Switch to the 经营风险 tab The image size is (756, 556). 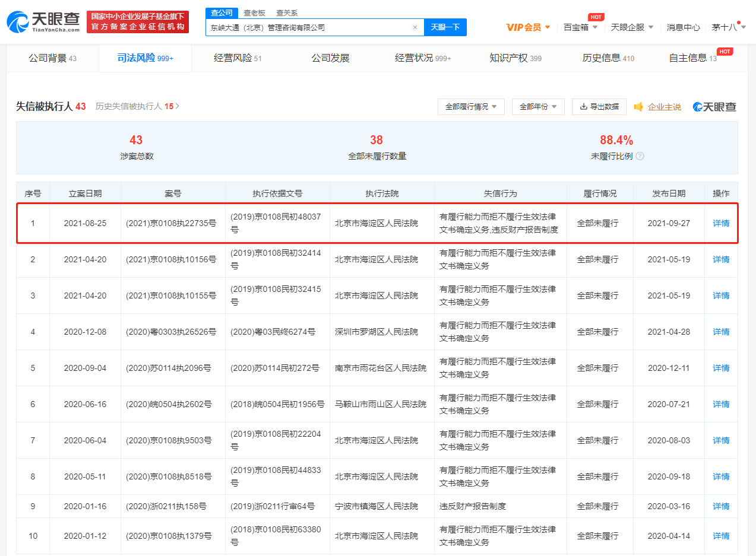pos(238,58)
